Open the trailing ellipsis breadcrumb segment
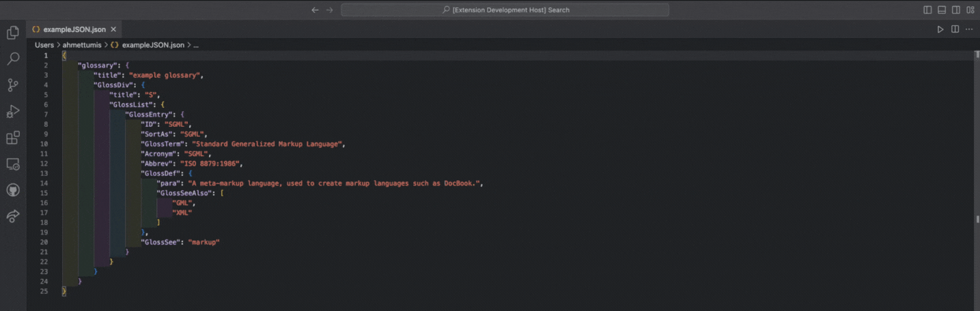The height and width of the screenshot is (311, 980). click(x=196, y=45)
